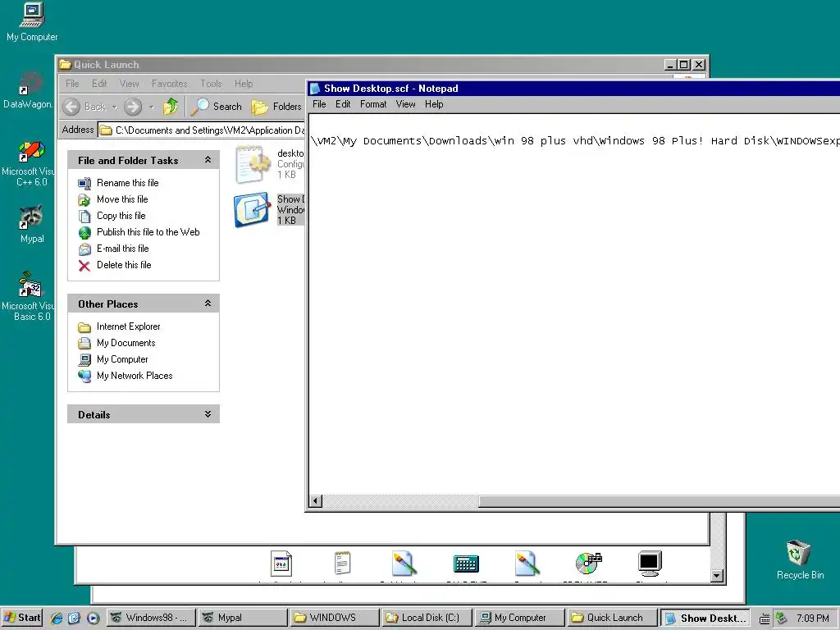Switch to Quick Launch taskbar button
Screen dimensions: 840x630
coord(612,618)
